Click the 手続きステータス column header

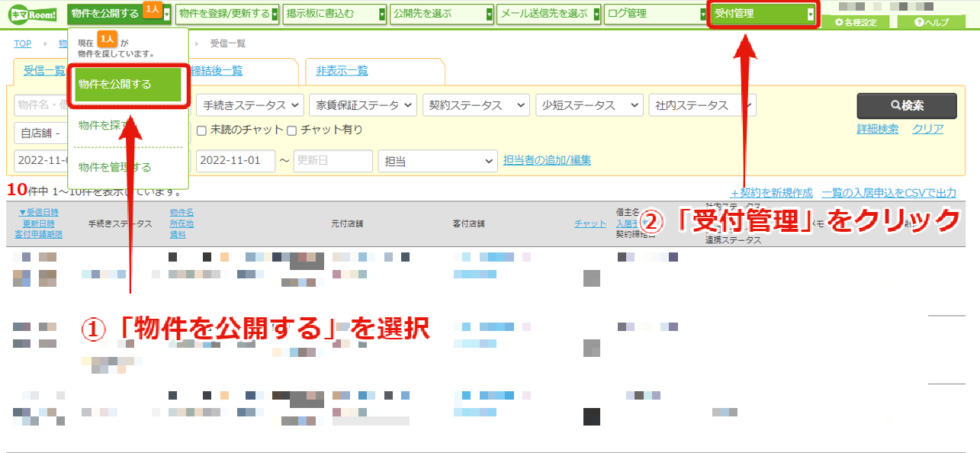tap(120, 223)
